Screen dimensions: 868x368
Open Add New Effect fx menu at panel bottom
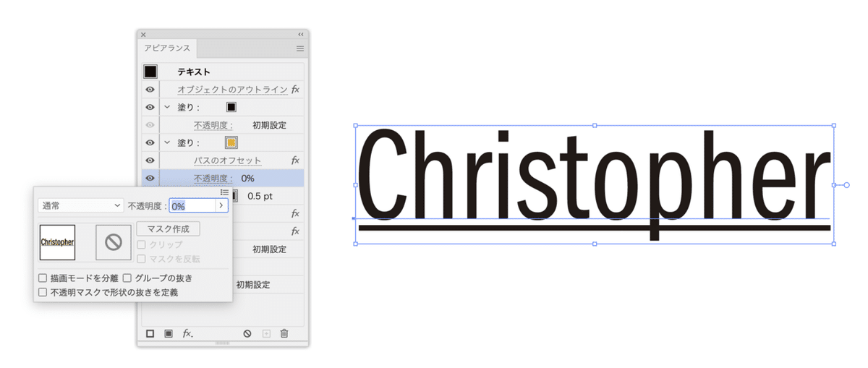click(x=187, y=333)
